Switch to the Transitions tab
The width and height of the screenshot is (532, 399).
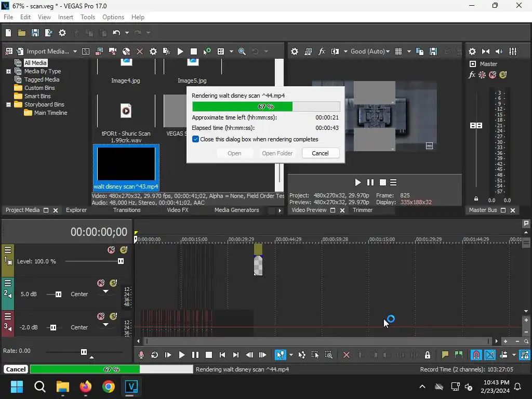pos(127,210)
